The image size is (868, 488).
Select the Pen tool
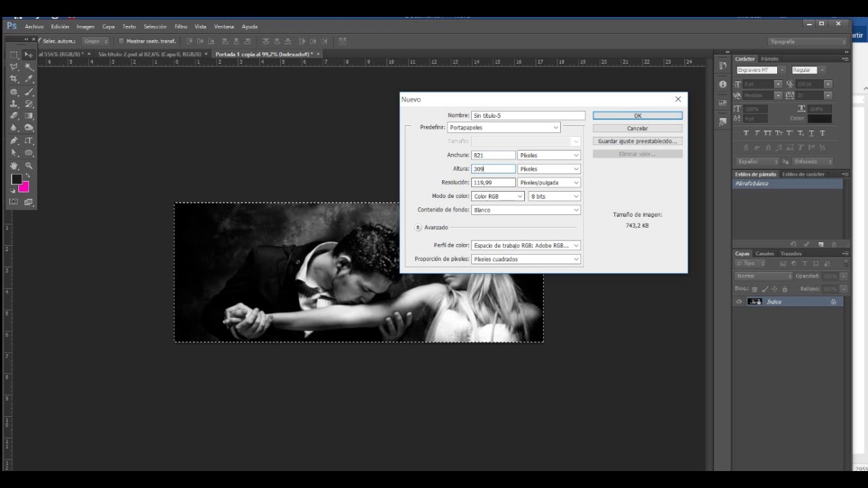point(14,140)
